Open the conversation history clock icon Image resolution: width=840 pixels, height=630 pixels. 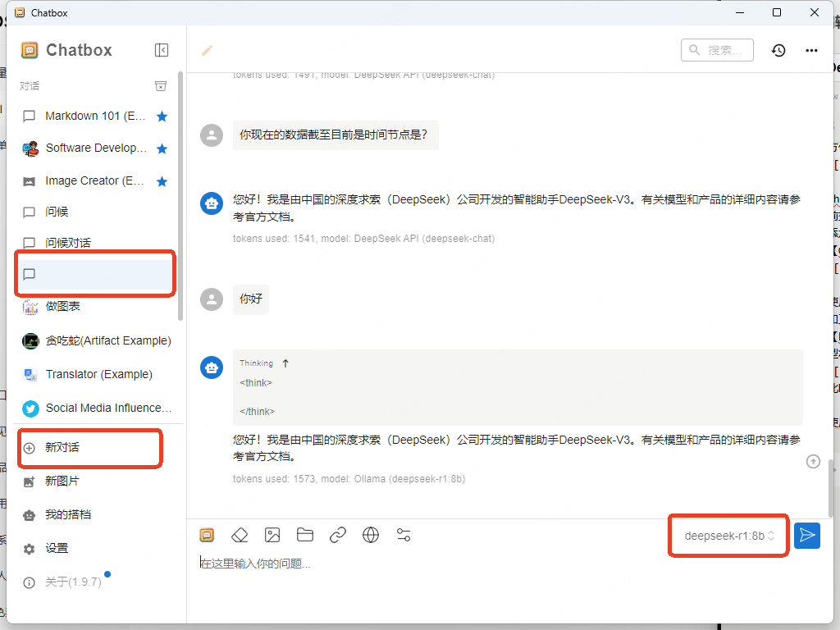[778, 50]
